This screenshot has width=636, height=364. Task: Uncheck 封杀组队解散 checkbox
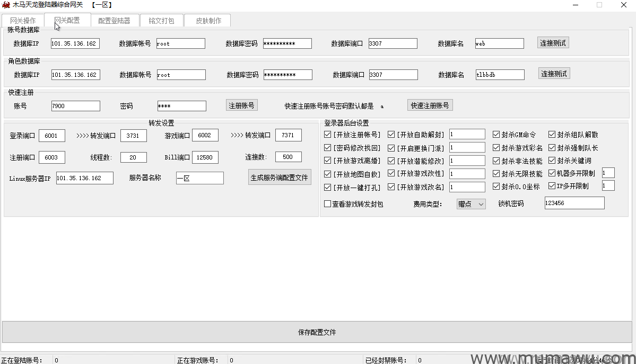[552, 135]
